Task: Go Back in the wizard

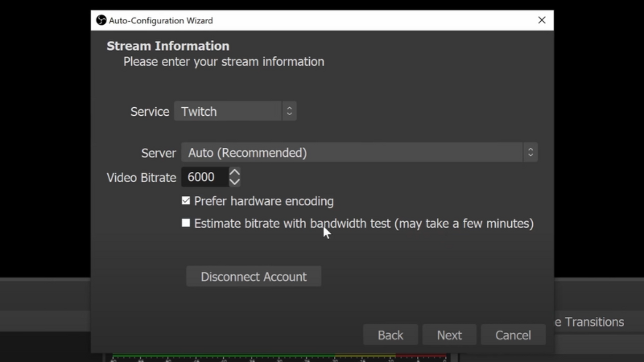Action: tap(390, 335)
